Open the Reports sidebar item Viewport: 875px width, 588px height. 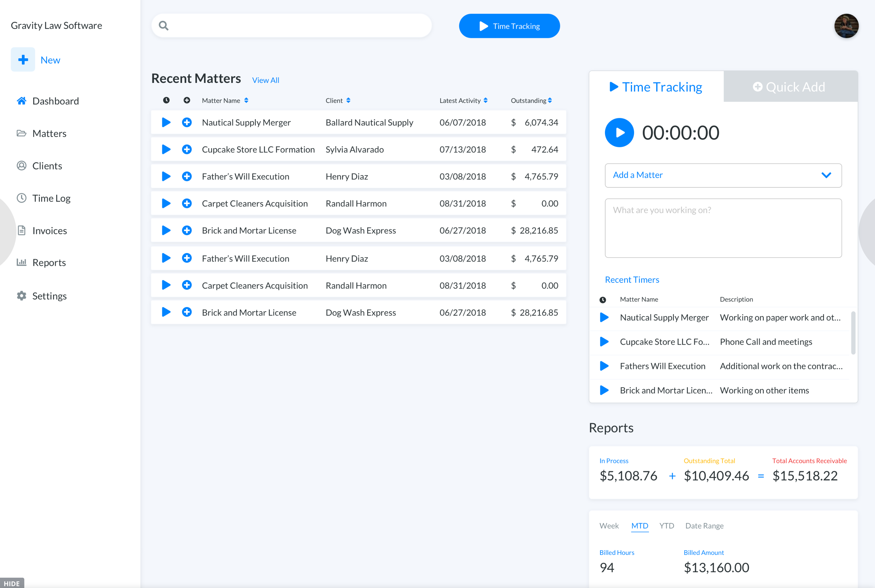click(49, 262)
